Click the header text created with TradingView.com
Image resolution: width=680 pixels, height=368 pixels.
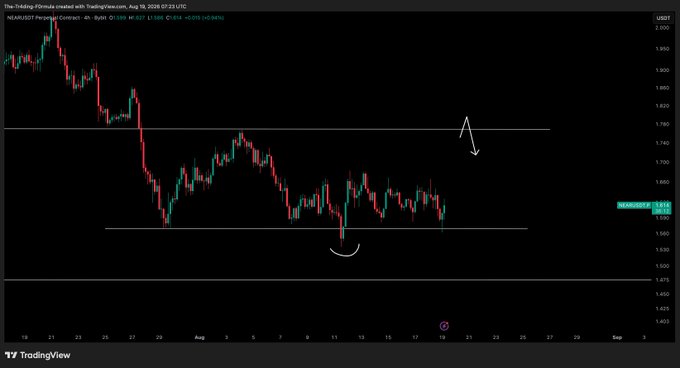coord(91,7)
